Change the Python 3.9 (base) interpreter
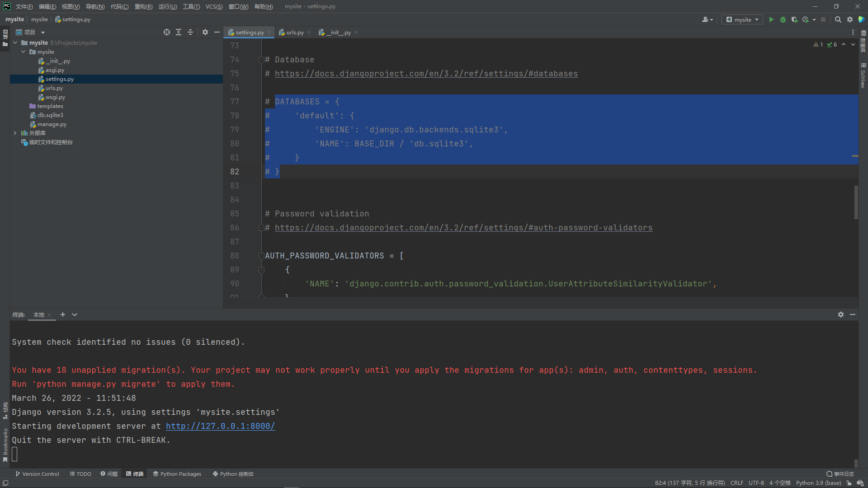868x488 pixels. pyautogui.click(x=818, y=483)
